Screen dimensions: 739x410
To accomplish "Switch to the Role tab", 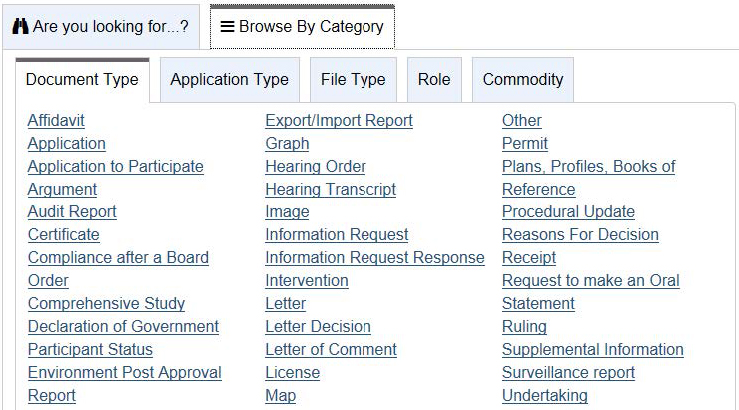I will coord(434,80).
